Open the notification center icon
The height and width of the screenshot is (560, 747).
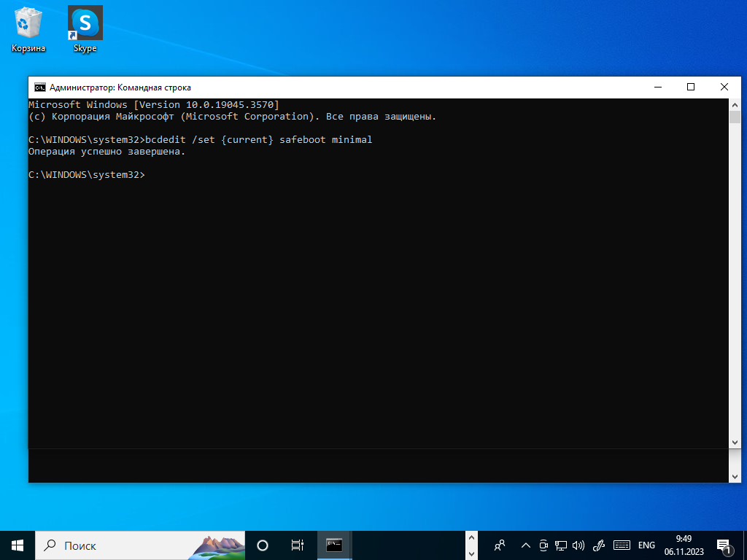point(724,545)
